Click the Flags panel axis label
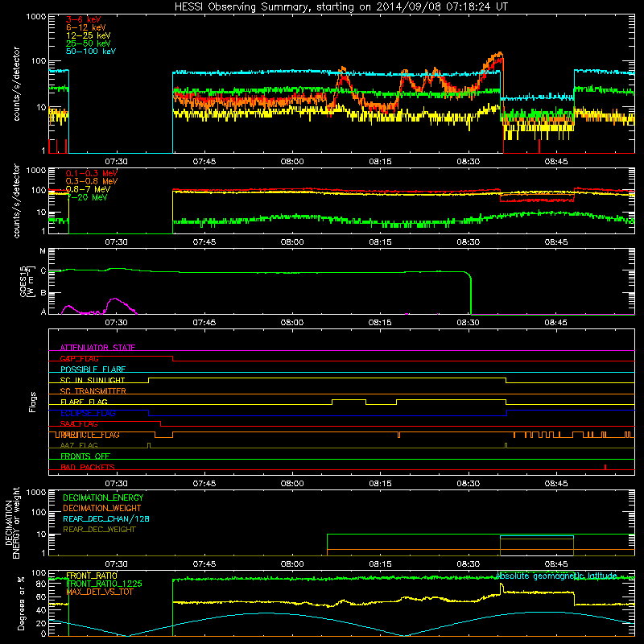This screenshot has width=644, height=644. pyautogui.click(x=33, y=402)
